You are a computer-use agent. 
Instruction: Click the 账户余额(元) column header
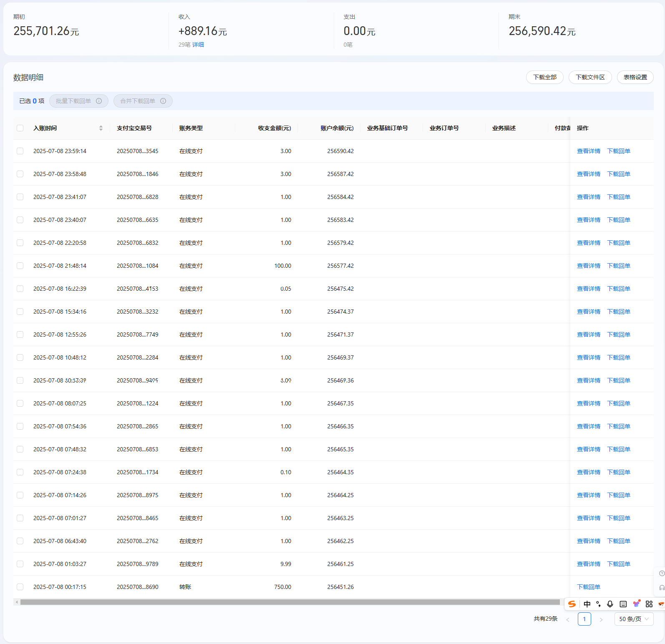[x=337, y=128]
